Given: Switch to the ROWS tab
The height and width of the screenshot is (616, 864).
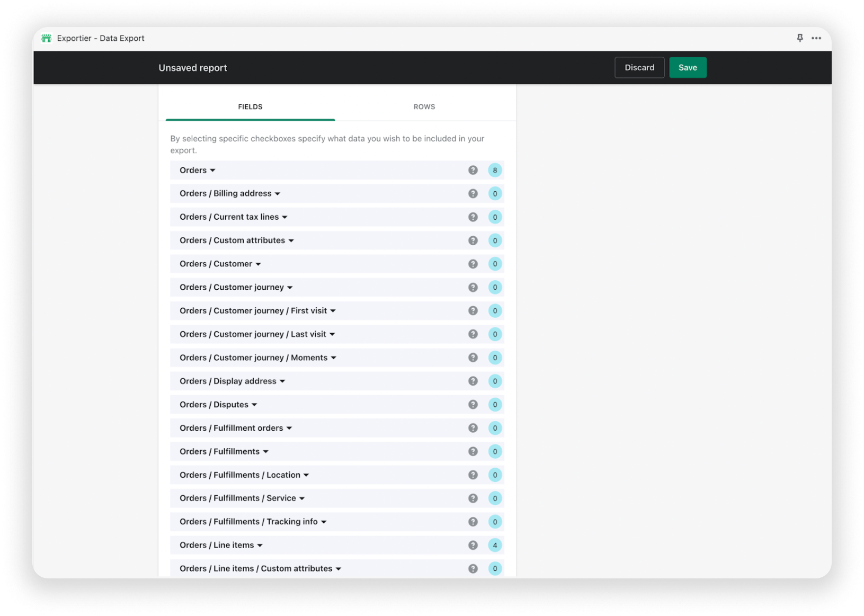Looking at the screenshot, I should [x=424, y=106].
